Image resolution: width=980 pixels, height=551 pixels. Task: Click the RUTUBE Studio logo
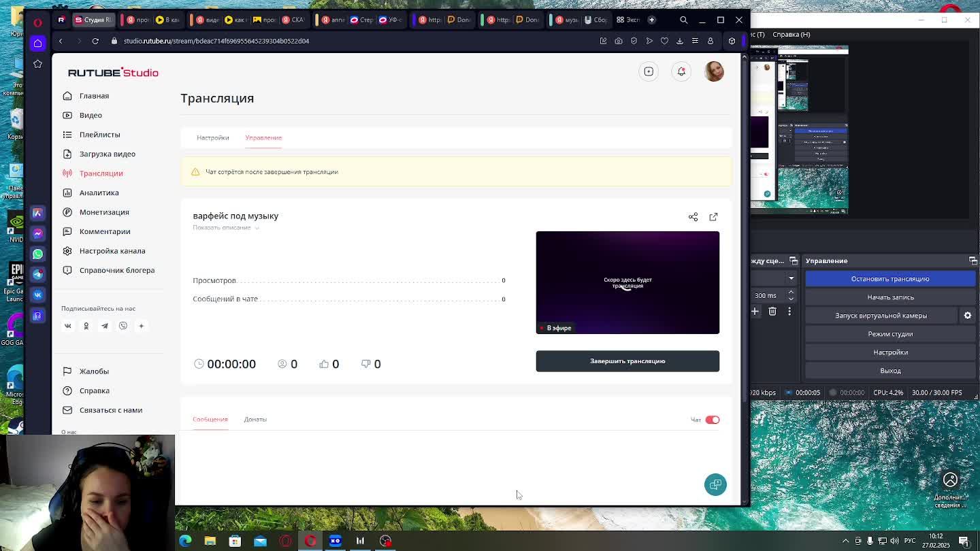point(113,72)
